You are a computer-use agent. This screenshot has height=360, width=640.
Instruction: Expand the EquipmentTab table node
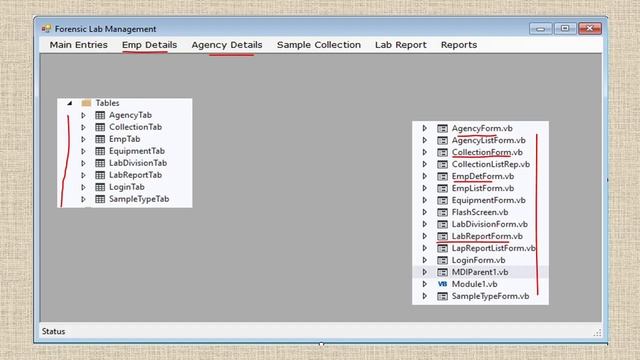coord(83,151)
